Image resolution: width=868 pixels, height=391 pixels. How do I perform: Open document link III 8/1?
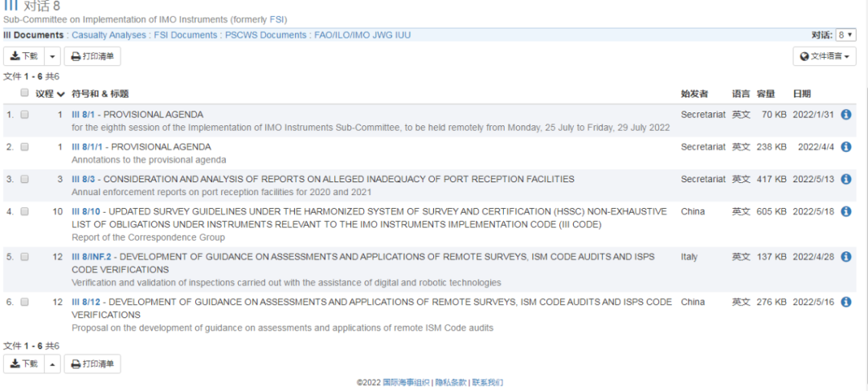pos(83,115)
